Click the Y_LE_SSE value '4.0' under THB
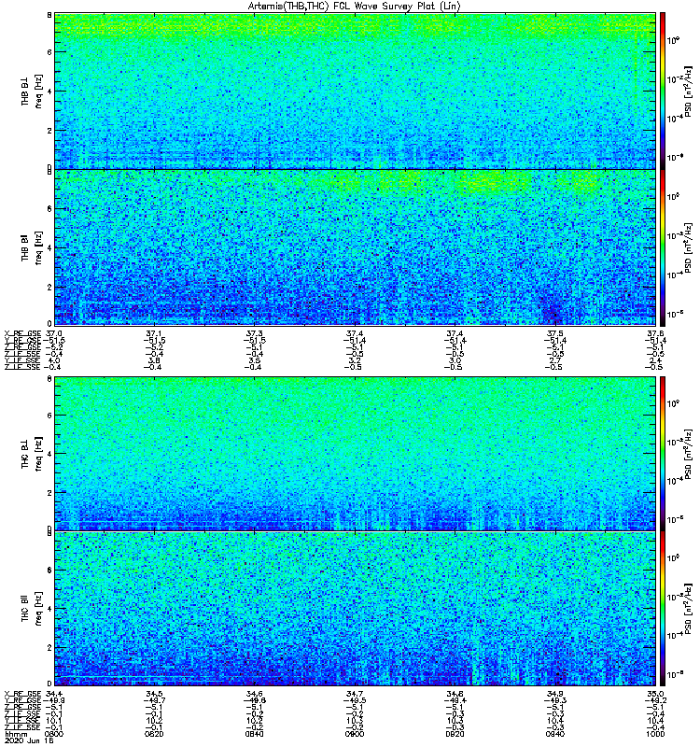The height and width of the screenshot is (747, 700). click(54, 360)
